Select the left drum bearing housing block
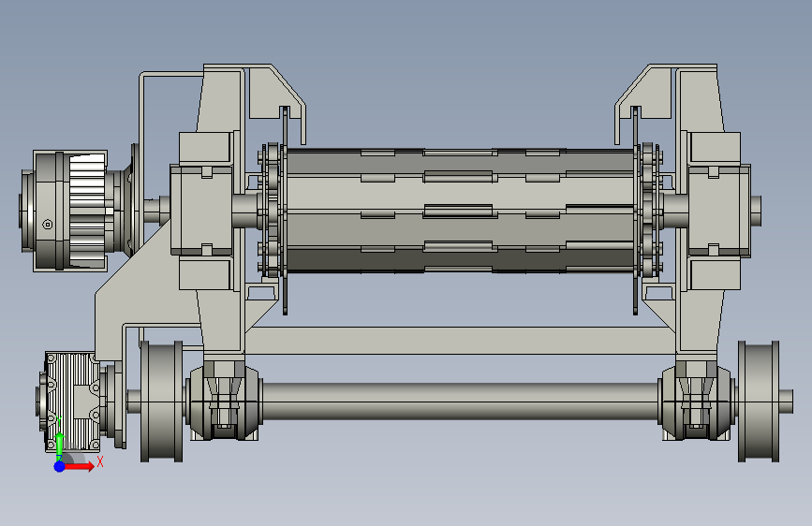This screenshot has height=526, width=812. pyautogui.click(x=201, y=211)
